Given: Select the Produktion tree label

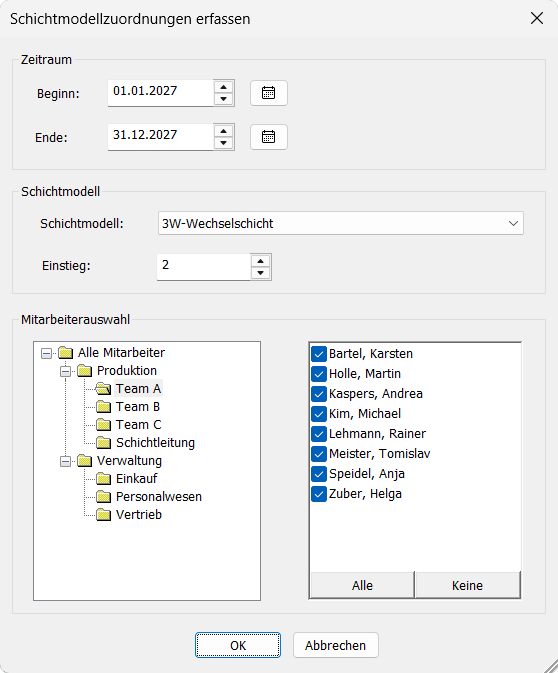Looking at the screenshot, I should [x=127, y=371].
